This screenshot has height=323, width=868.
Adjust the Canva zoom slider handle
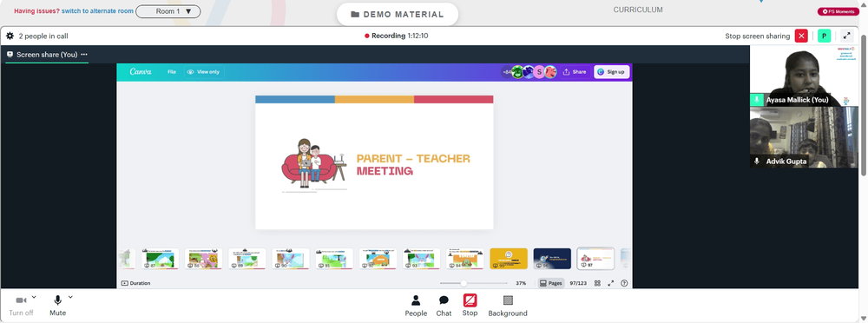click(x=464, y=283)
